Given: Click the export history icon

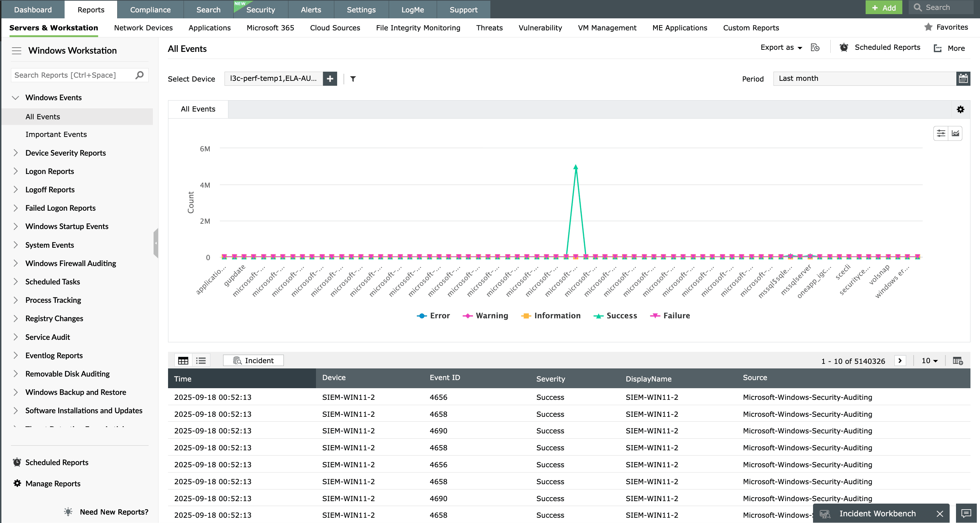Looking at the screenshot, I should click(x=815, y=48).
